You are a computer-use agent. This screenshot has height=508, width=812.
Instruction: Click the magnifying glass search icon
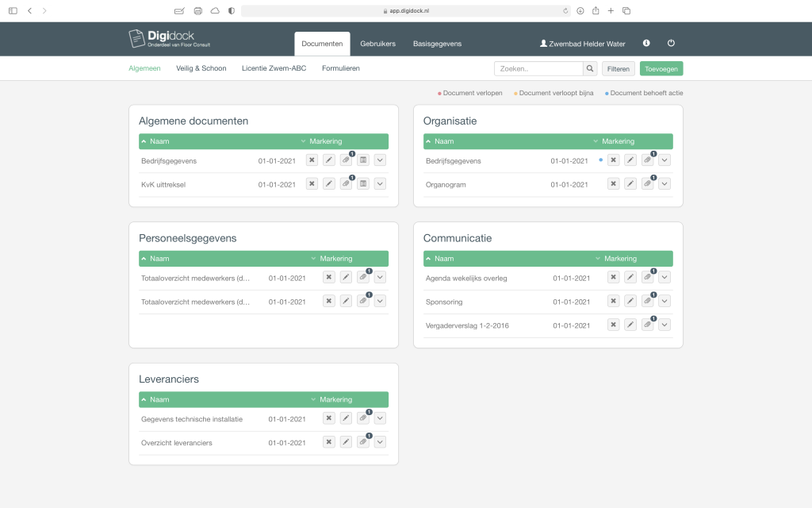point(589,68)
